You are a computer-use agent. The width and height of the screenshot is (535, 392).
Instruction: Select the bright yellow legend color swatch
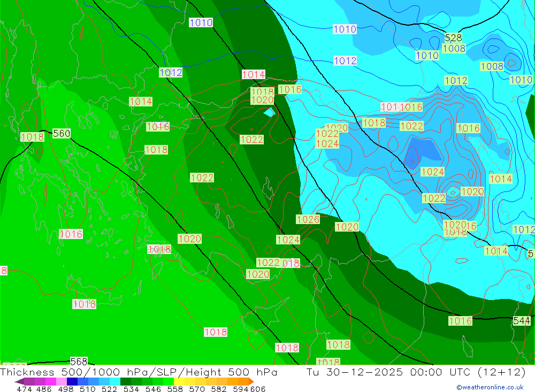pyautogui.click(x=179, y=381)
